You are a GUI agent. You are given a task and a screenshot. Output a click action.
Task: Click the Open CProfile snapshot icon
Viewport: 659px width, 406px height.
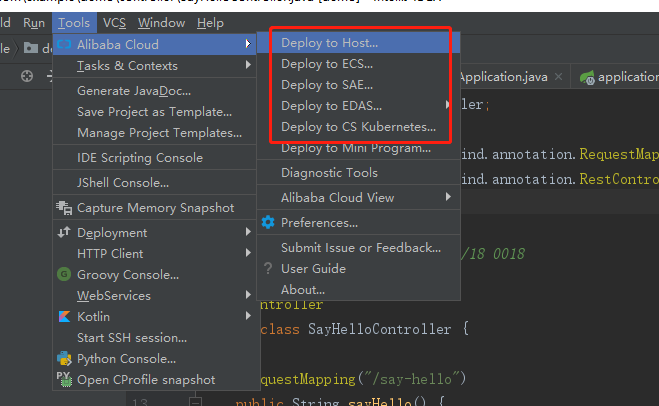[64, 380]
